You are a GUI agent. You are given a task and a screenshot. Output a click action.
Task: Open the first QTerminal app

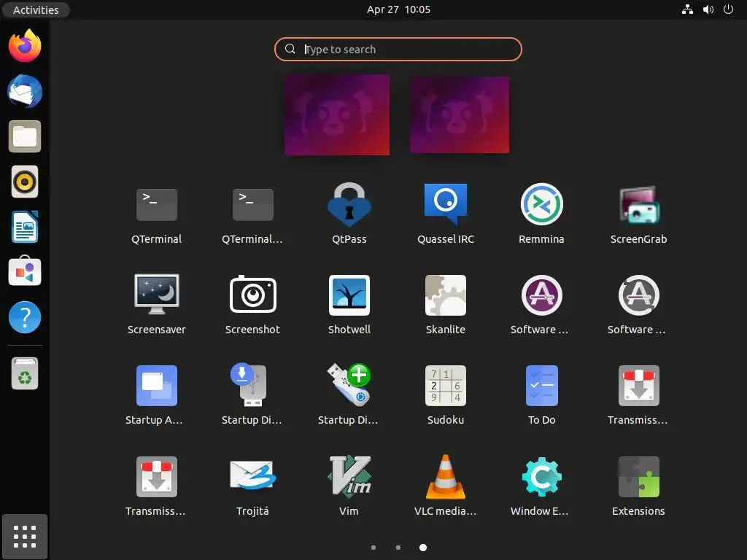coord(156,205)
